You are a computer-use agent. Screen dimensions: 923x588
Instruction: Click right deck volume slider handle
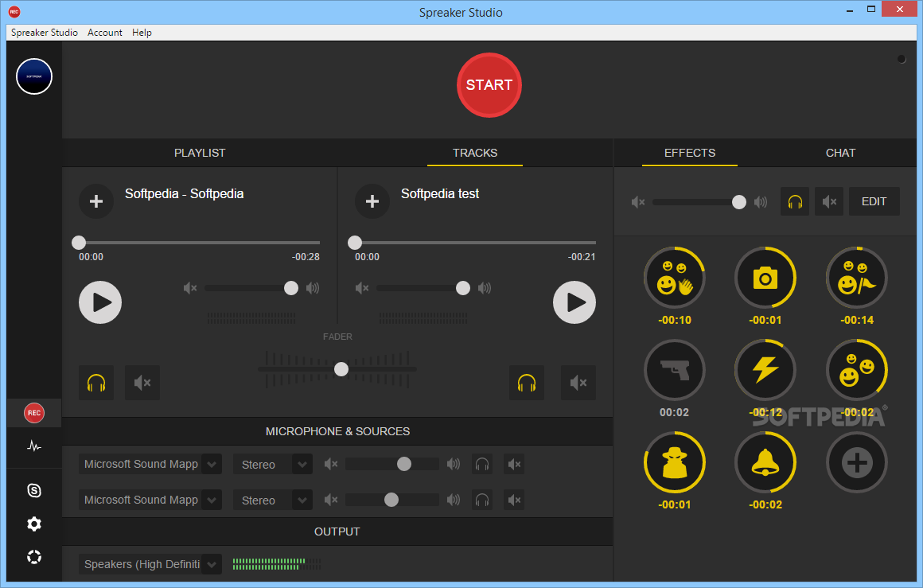(462, 288)
